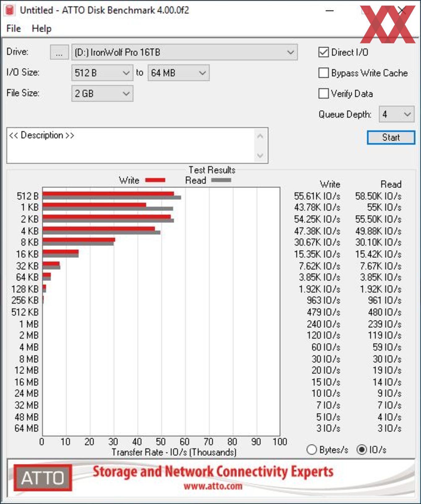Click the ATTO Disk Benchmark title bar icon
The height and width of the screenshot is (504, 421).
(x=10, y=10)
